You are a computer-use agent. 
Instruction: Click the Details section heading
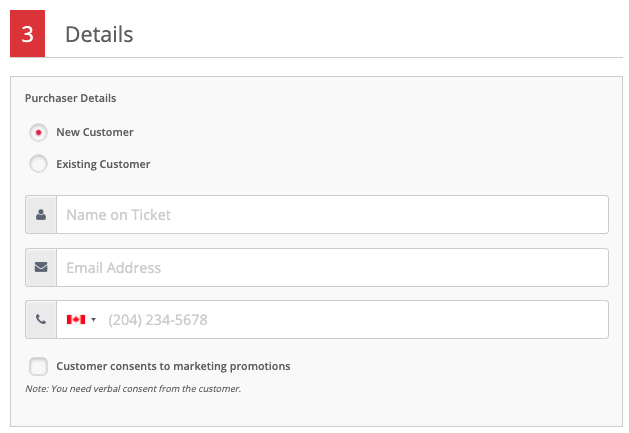pos(99,34)
